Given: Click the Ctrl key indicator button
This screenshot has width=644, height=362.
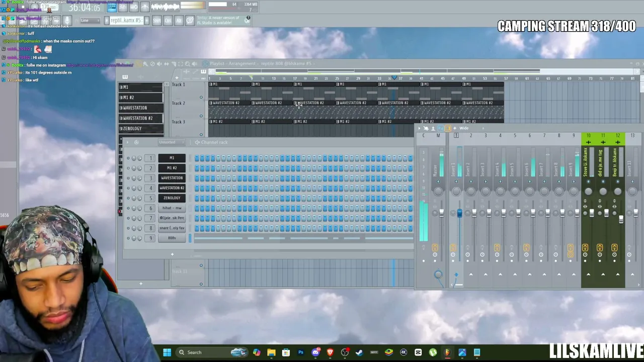Looking at the screenshot, I should click(x=168, y=21).
